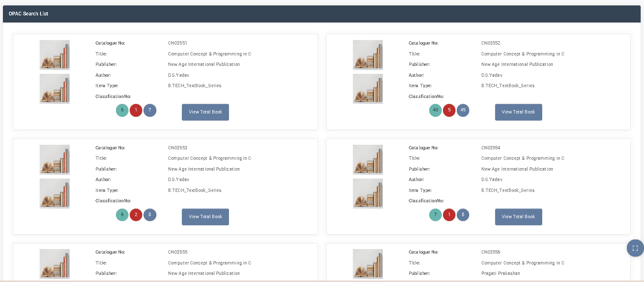
Task: Click red badge 2 in CN03553 card
Action: (x=136, y=215)
